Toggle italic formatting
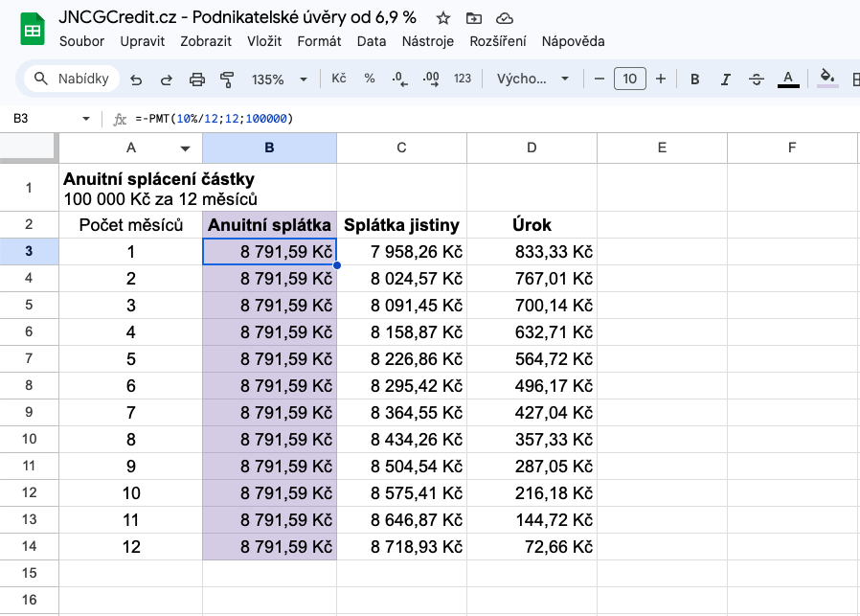The height and width of the screenshot is (616, 860). [725, 80]
